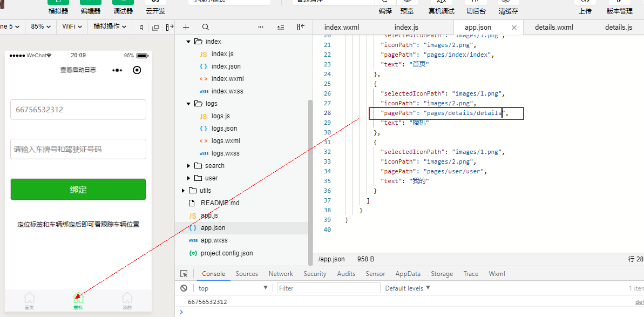Detach simulator into separate window icon
644x317 pixels.
pos(155,28)
